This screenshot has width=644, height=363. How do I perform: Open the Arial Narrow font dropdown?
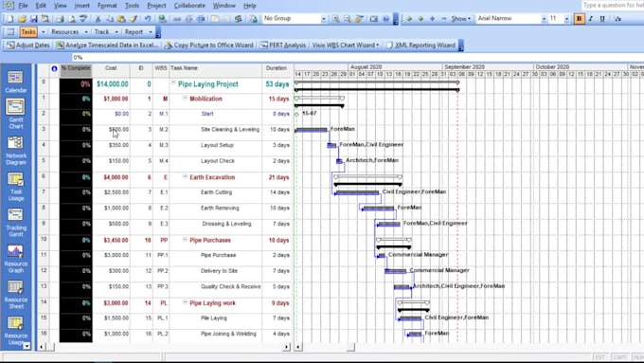(544, 19)
